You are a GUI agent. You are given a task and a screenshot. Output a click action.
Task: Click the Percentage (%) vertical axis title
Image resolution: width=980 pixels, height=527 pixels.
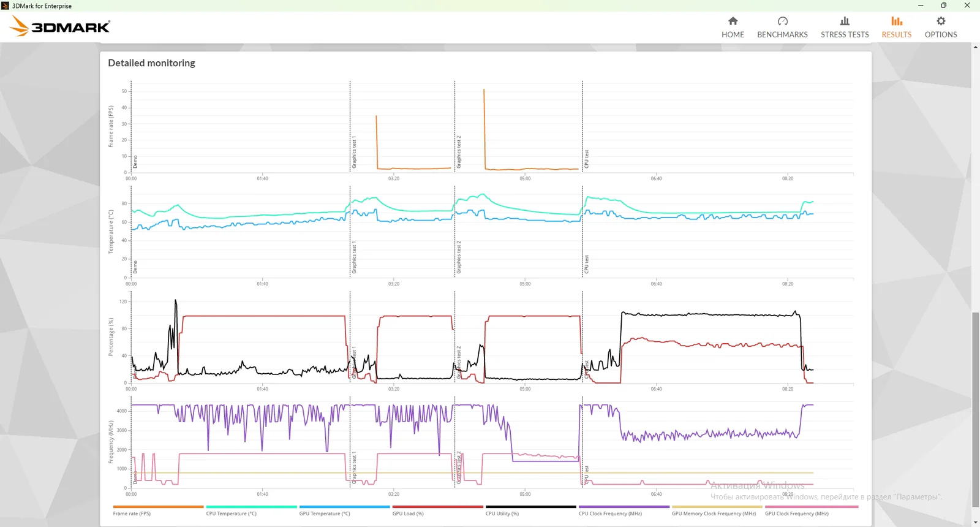[x=111, y=337]
